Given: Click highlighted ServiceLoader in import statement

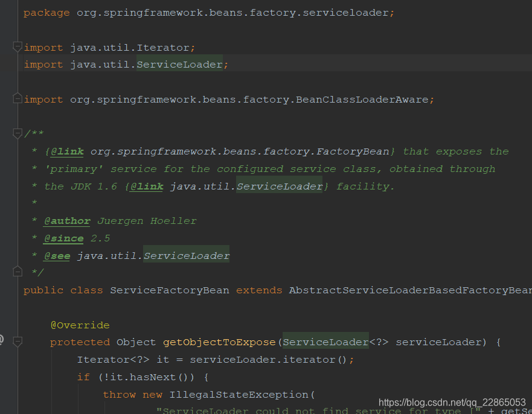Looking at the screenshot, I should coord(179,65).
